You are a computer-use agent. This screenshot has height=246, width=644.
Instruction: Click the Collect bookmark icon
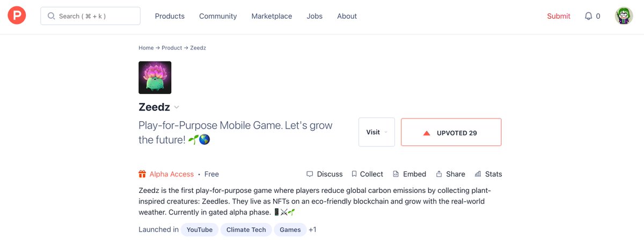tap(354, 174)
